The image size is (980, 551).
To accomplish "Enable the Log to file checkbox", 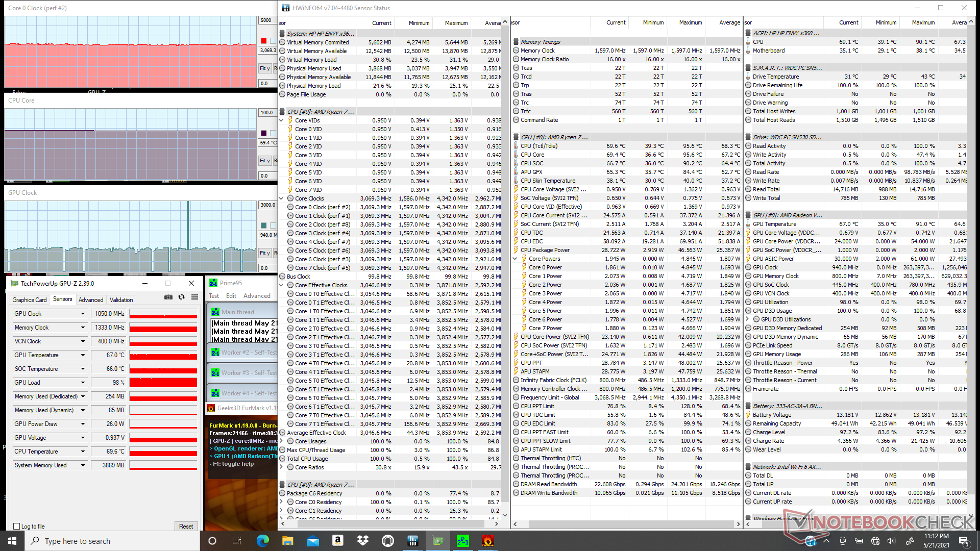I will [x=17, y=527].
